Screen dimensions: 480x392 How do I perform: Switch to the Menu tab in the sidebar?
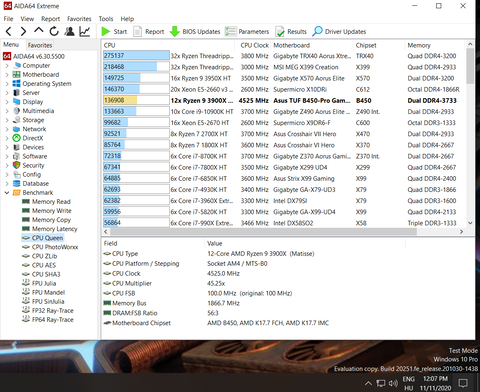point(11,44)
